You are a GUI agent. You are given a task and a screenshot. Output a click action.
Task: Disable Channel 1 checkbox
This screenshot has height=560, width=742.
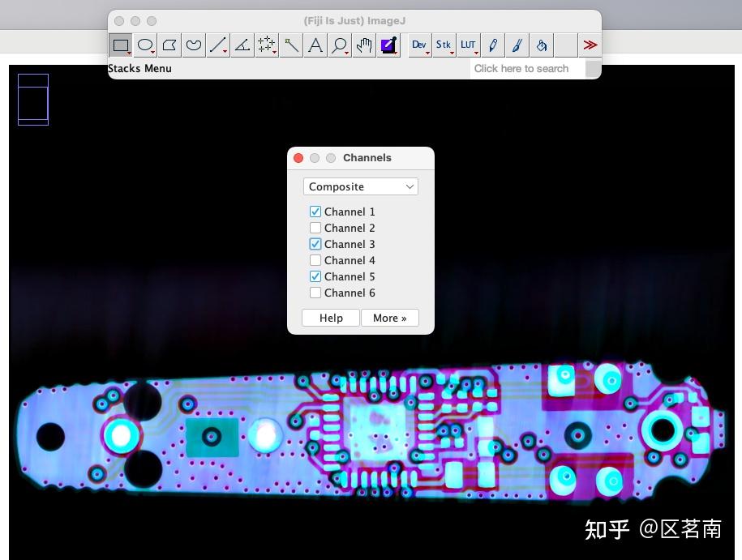(x=315, y=212)
